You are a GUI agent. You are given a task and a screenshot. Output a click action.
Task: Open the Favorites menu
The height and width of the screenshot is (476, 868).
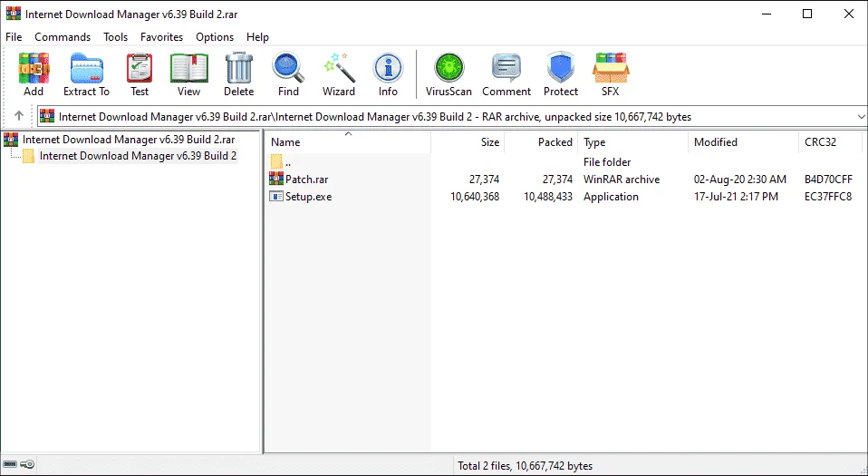tap(161, 37)
